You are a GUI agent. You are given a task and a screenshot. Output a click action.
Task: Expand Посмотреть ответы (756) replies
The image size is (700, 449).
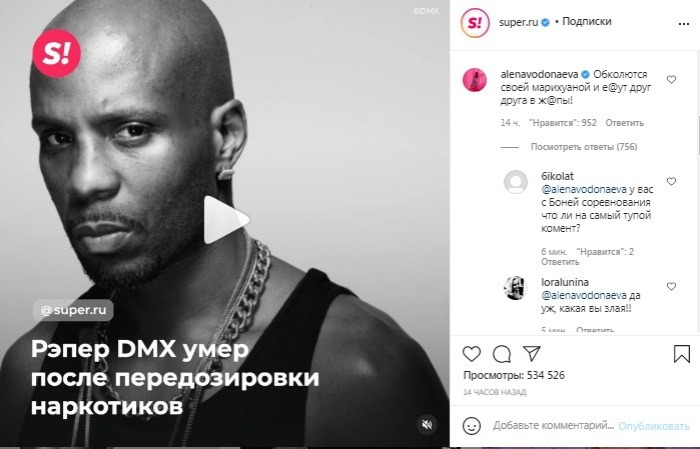coord(583,147)
